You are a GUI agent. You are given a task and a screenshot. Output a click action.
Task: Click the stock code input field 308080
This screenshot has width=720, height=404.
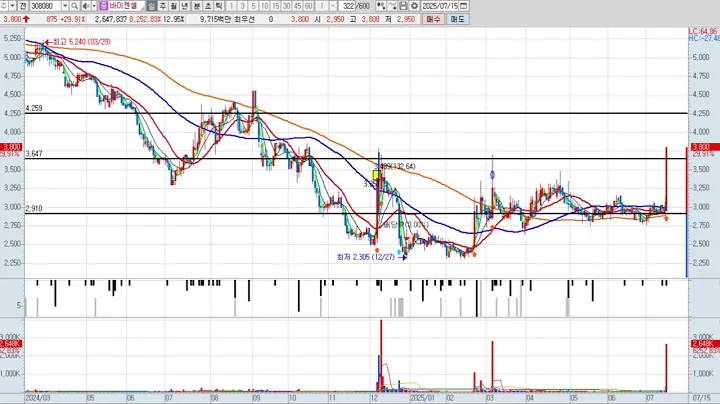tap(45, 6)
